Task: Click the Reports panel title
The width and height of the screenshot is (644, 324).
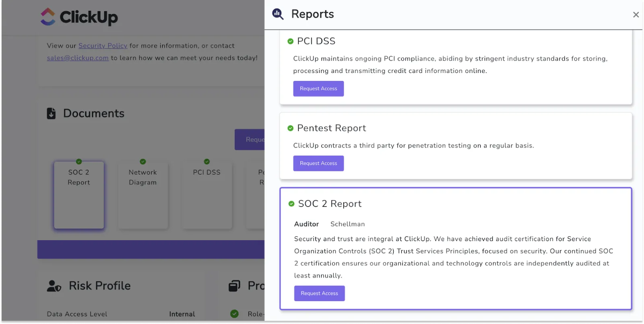Action: pos(313,14)
